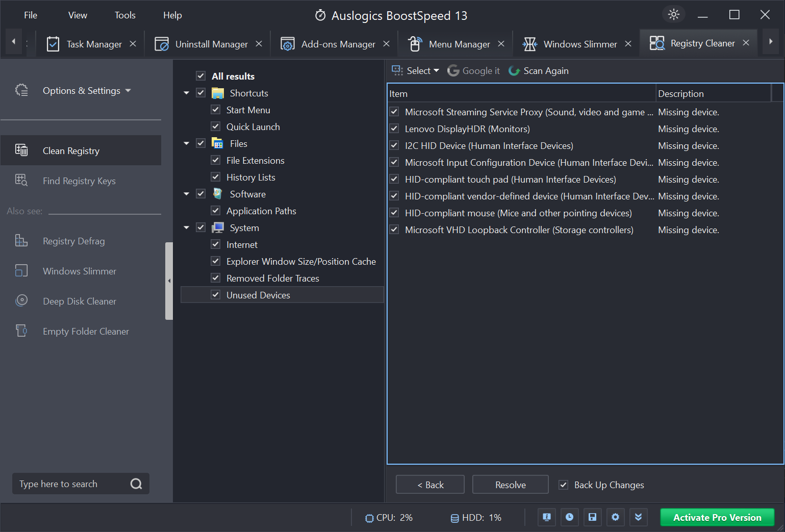Image resolution: width=785 pixels, height=532 pixels.
Task: Close the Menu Manager tab
Action: point(501,44)
